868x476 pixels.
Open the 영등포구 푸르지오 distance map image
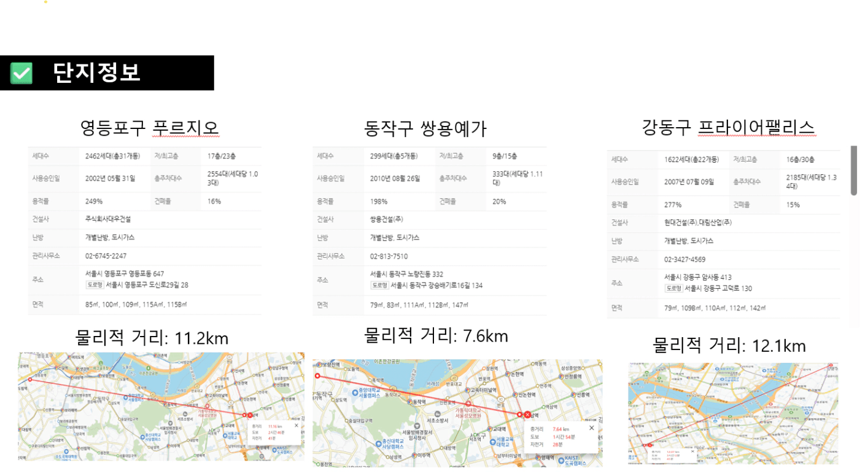[x=161, y=407]
